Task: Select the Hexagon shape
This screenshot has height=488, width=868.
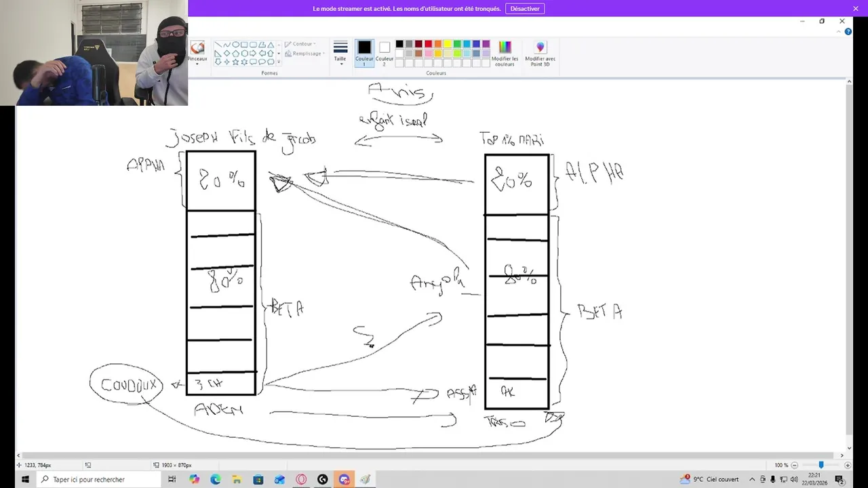Action: [244, 53]
